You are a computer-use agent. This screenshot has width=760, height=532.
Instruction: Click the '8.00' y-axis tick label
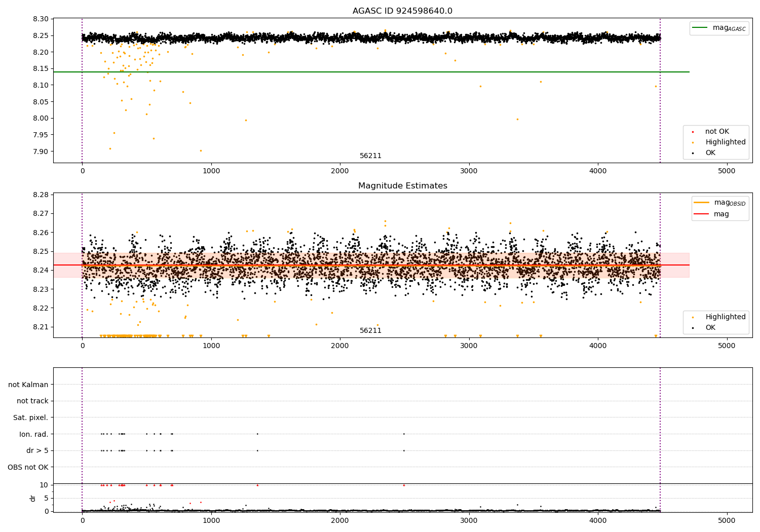pyautogui.click(x=41, y=118)
